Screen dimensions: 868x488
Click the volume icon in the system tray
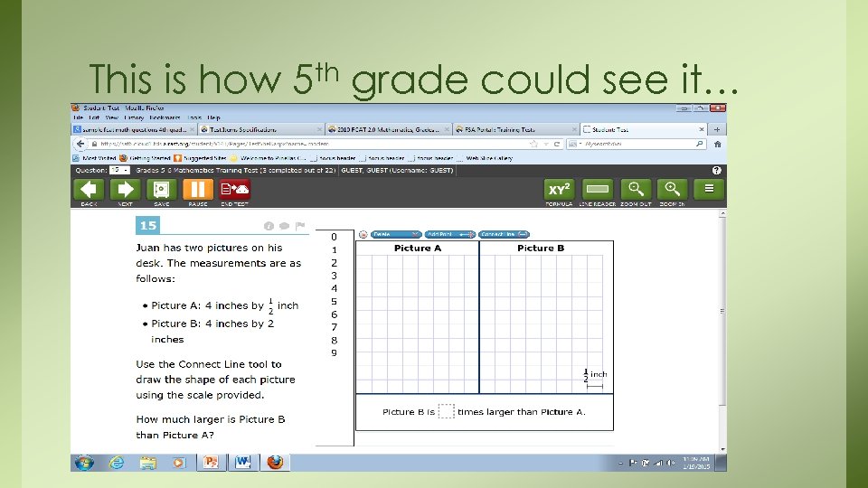click(670, 463)
